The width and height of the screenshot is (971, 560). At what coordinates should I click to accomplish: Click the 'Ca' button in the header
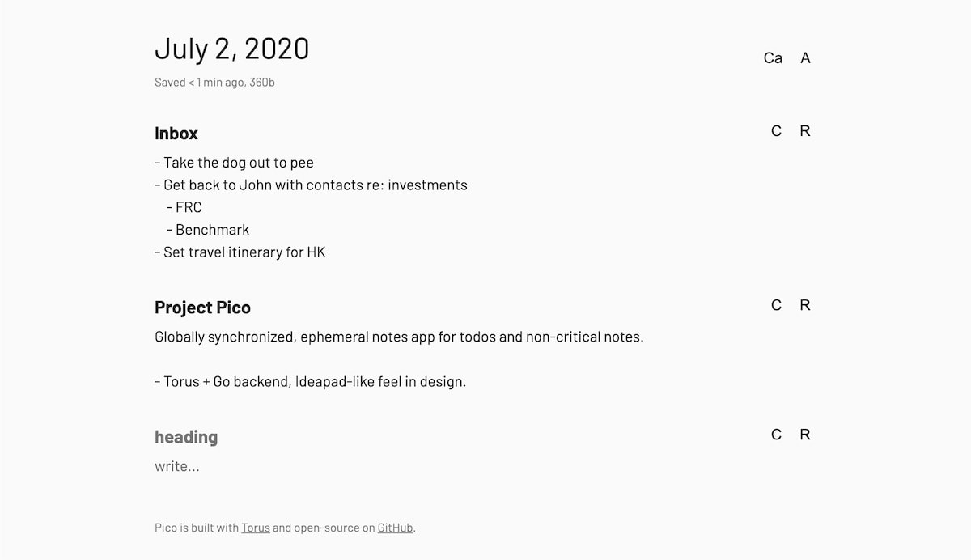coord(773,58)
